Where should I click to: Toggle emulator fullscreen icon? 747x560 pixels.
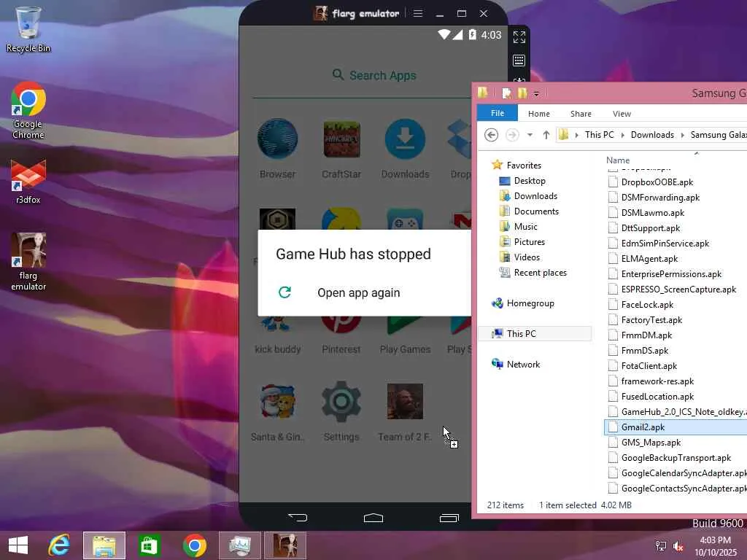coord(519,36)
